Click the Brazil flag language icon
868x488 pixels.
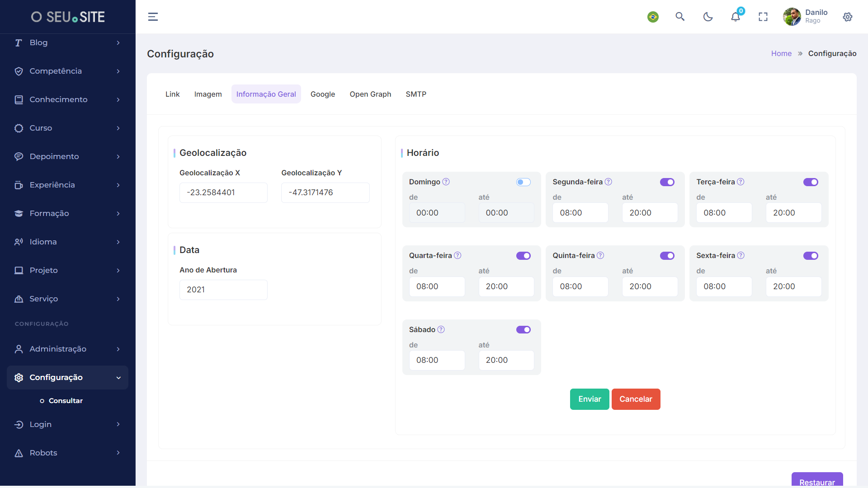tap(653, 17)
